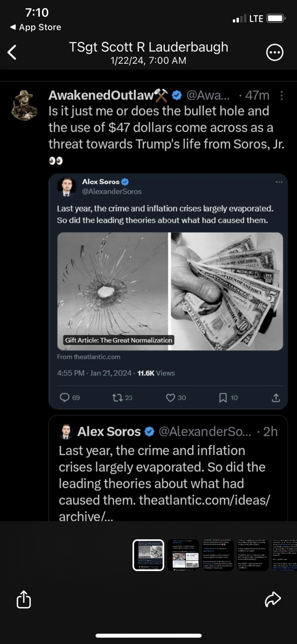Open the circled ellipsis more menu
Viewport: 297px width, 644px height.
coord(275,53)
